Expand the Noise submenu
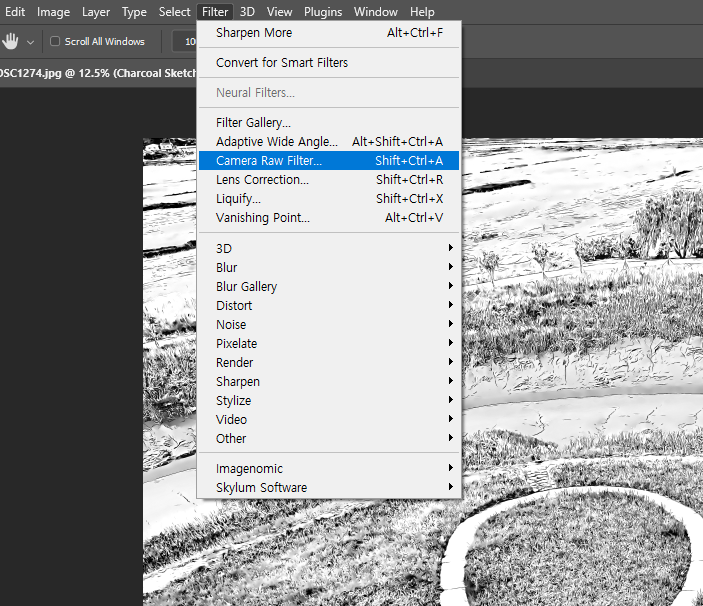Screen dimensions: 703x606 329,325
